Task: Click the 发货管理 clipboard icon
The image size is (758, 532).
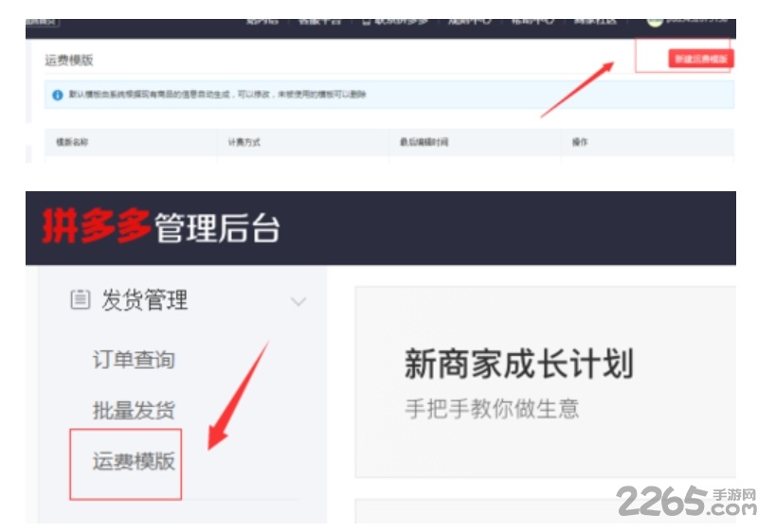Action: coord(80,300)
